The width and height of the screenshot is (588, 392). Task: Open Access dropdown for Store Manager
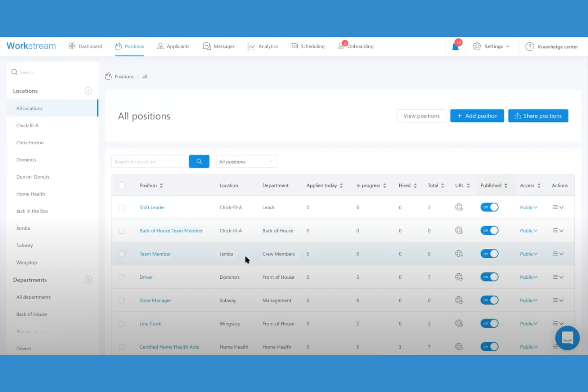pos(529,300)
